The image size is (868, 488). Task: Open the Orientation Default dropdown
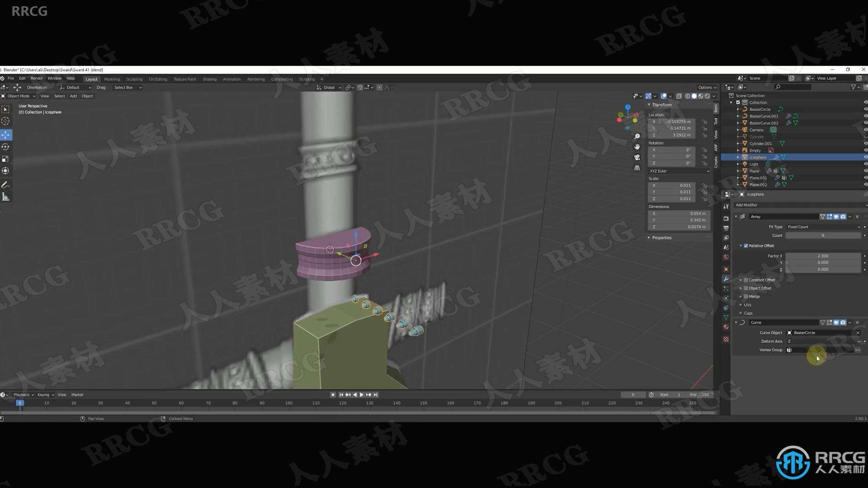[x=75, y=88]
